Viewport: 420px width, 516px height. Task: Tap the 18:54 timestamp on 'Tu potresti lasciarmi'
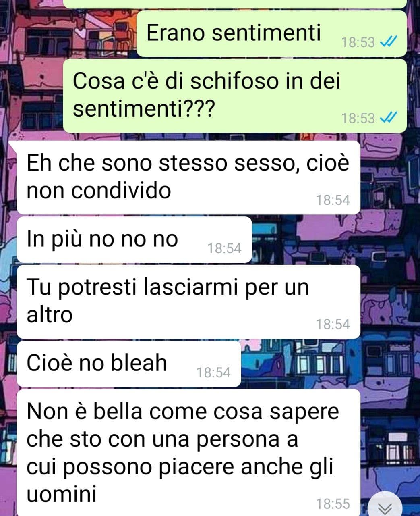click(x=333, y=324)
